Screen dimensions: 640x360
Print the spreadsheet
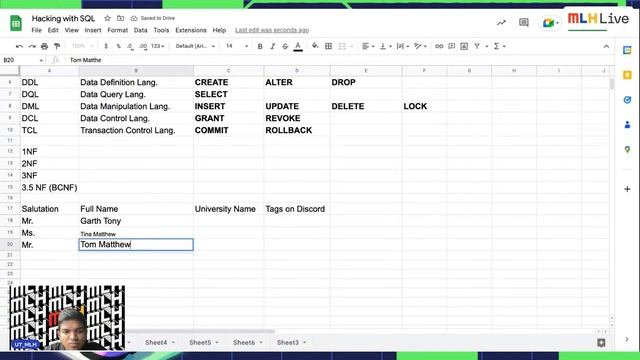pyautogui.click(x=44, y=47)
